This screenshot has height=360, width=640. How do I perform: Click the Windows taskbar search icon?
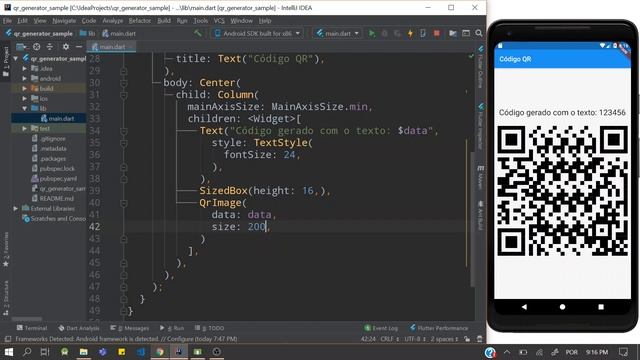(27, 352)
